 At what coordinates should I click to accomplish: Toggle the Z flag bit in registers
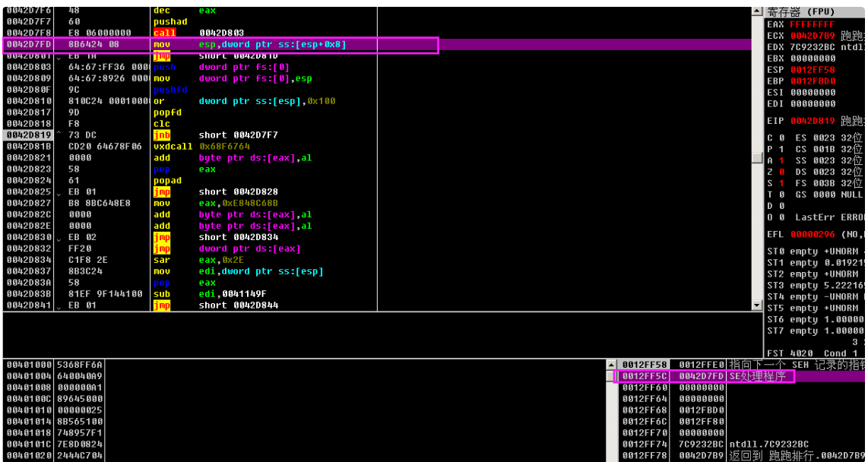click(781, 172)
